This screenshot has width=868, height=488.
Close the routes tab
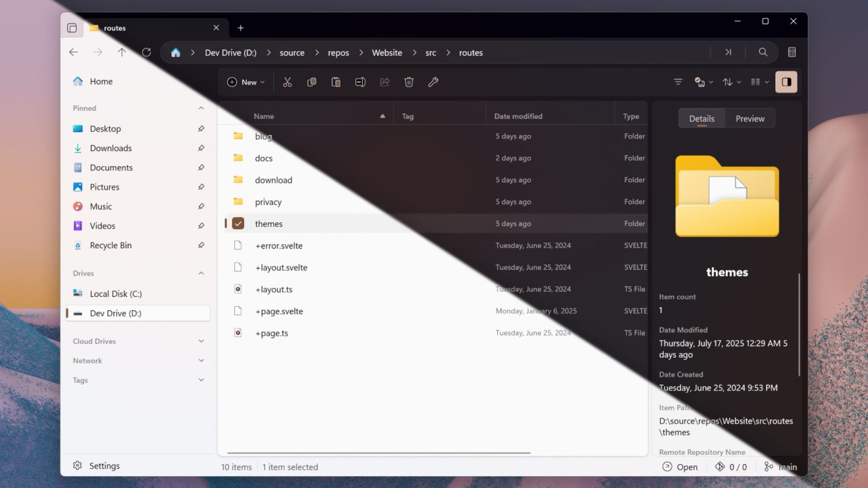tap(217, 28)
